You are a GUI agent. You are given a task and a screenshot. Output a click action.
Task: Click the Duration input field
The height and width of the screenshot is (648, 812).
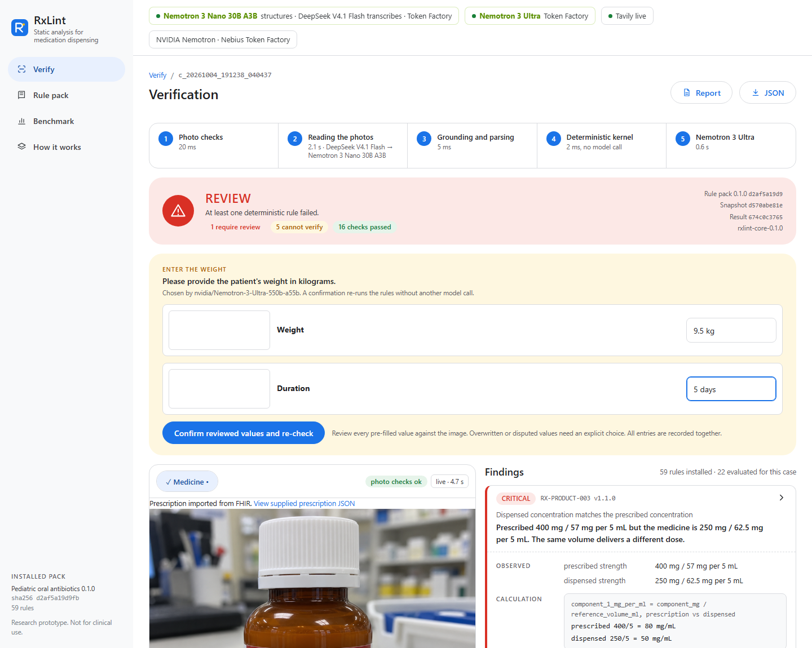point(731,389)
